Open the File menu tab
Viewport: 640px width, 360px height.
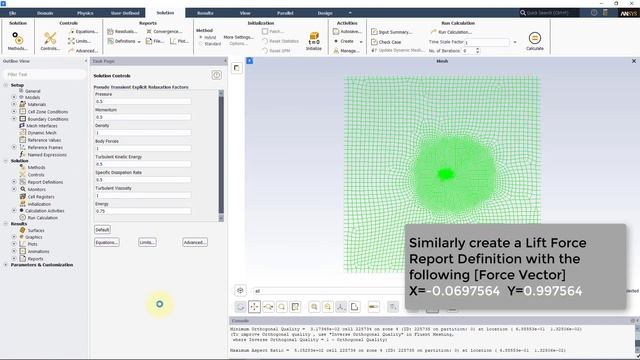(12, 13)
